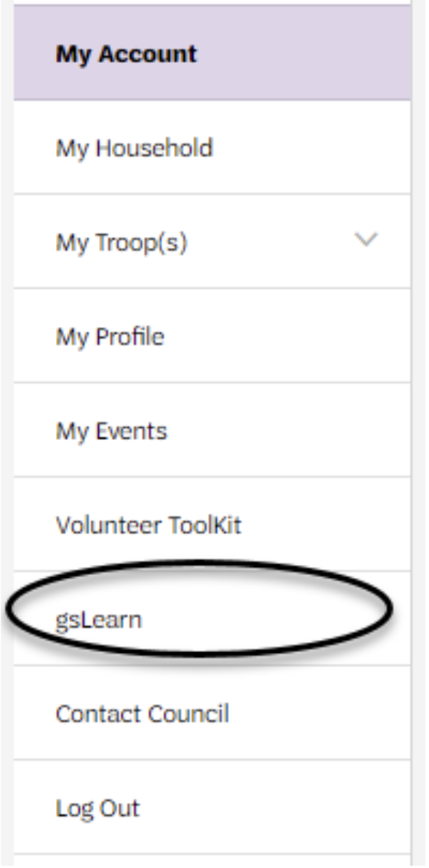Choose the Household item under My Account

pyautogui.click(x=212, y=148)
